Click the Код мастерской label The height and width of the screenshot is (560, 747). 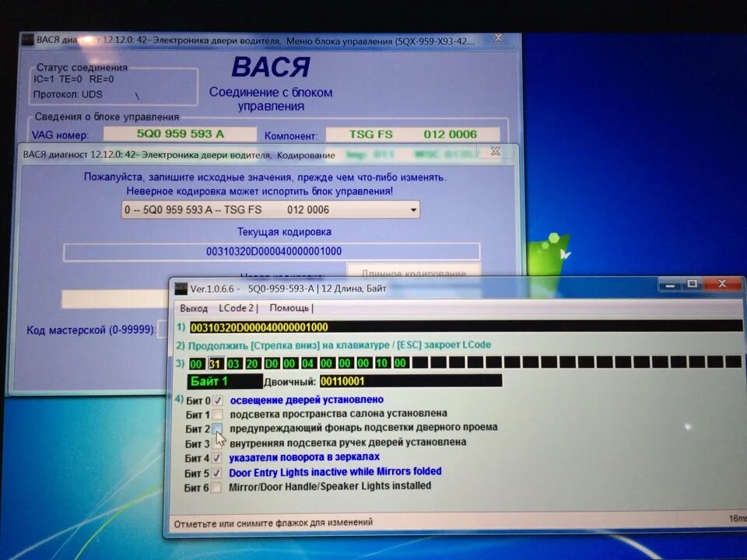pos(91,330)
